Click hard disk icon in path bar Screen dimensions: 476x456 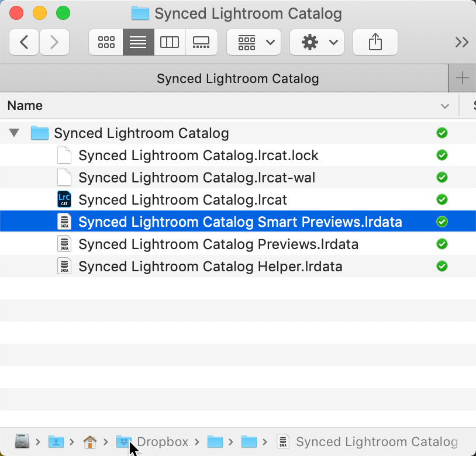(x=22, y=441)
